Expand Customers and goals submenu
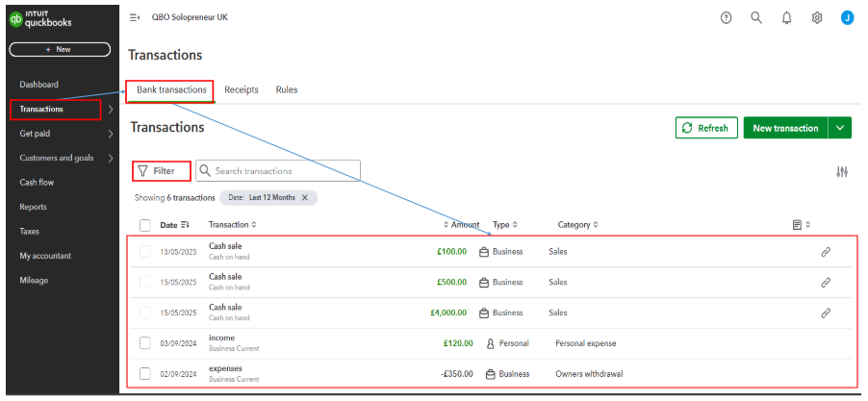The height and width of the screenshot is (401, 868). tap(111, 158)
